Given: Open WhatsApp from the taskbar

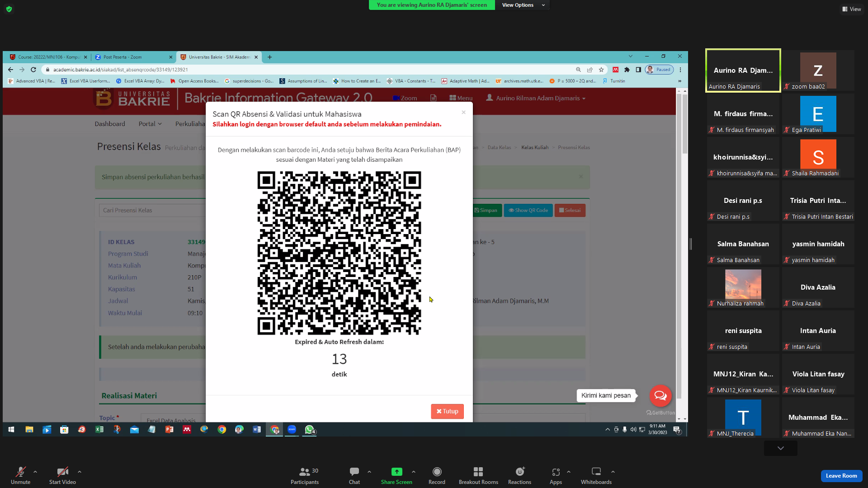Looking at the screenshot, I should [310, 430].
